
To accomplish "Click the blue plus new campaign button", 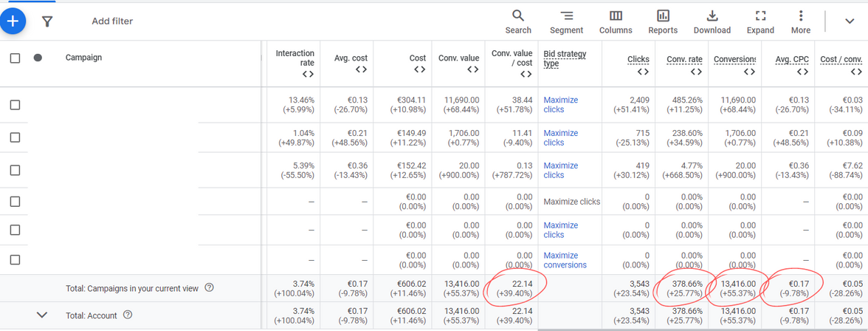I will pos(13,21).
